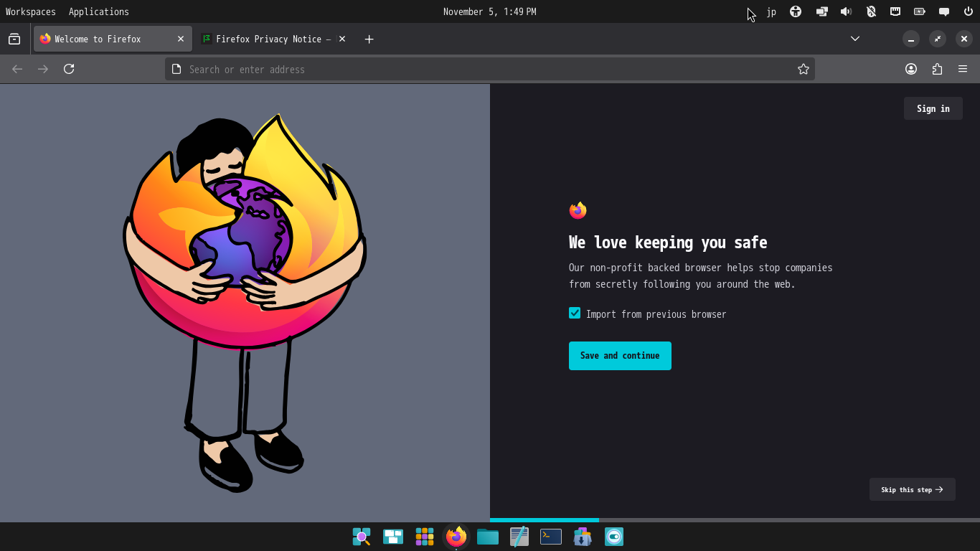
Task: Open the Extensions puzzle-piece icon
Action: coord(937,69)
